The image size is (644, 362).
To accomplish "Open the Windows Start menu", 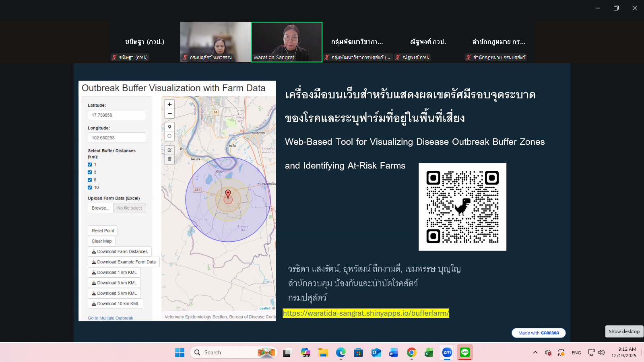I will pos(180,352).
